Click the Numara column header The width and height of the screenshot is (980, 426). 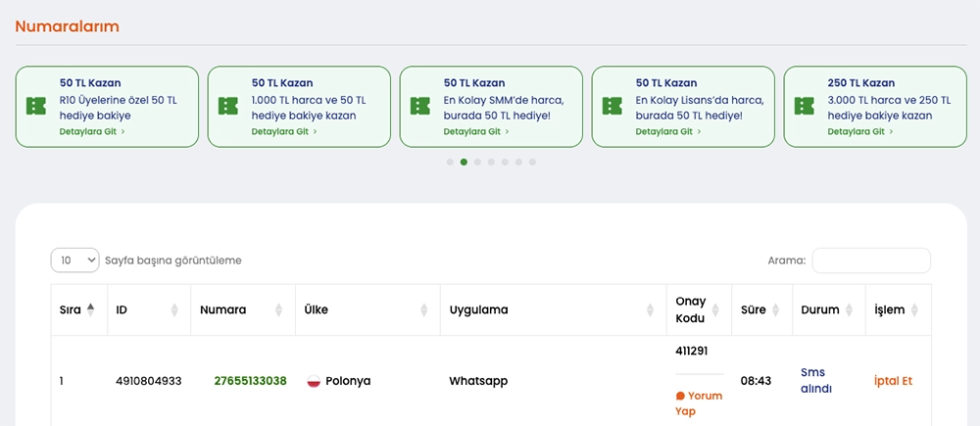(223, 309)
